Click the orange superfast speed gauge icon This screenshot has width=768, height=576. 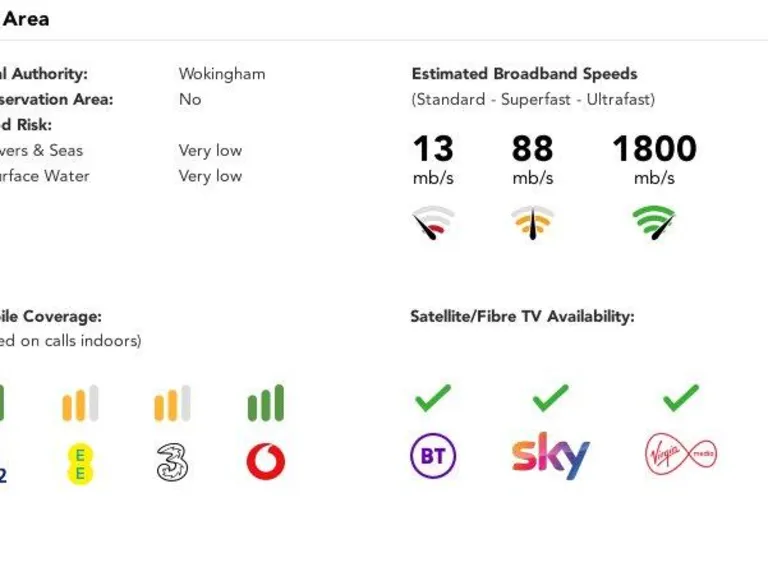click(533, 221)
